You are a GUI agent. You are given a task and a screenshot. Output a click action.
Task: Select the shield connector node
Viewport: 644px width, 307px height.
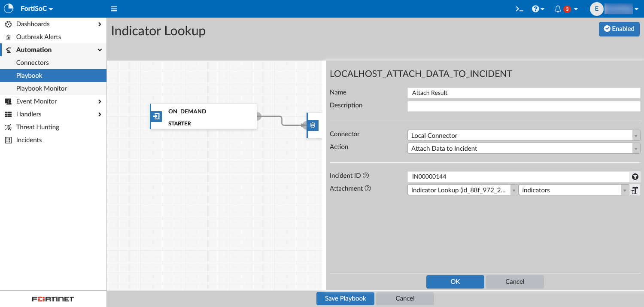[x=313, y=125]
